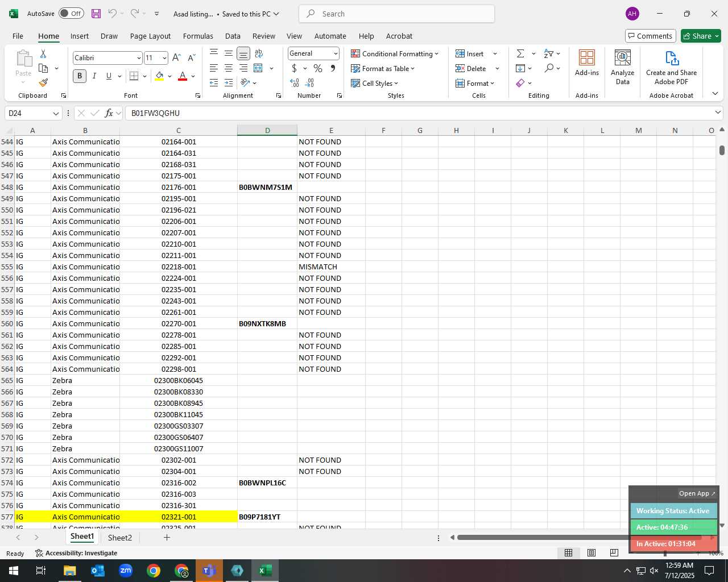Toggle Italic formatting
Screen dimensions: 728x582
(x=94, y=76)
